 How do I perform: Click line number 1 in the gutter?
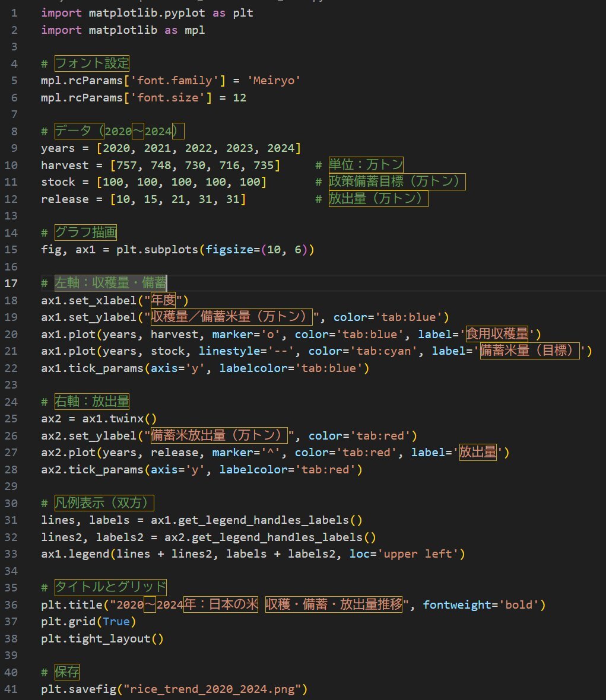[x=14, y=13]
